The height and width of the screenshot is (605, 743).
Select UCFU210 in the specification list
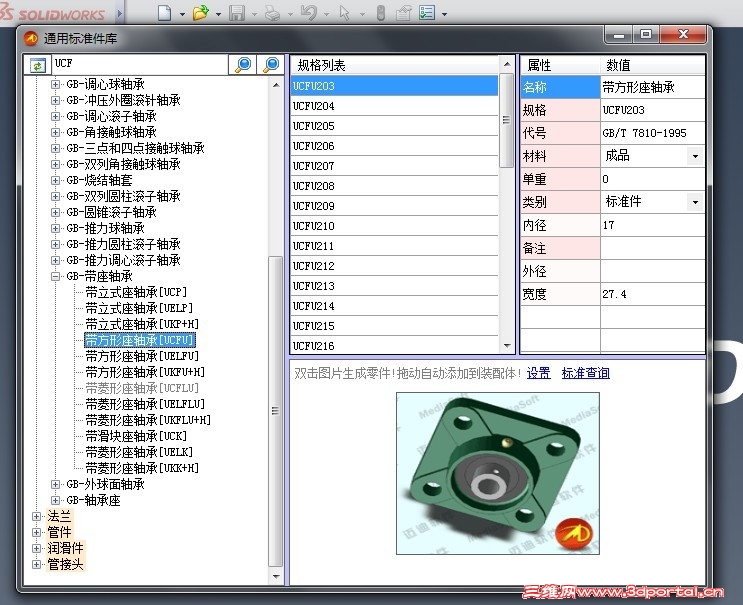click(x=394, y=226)
